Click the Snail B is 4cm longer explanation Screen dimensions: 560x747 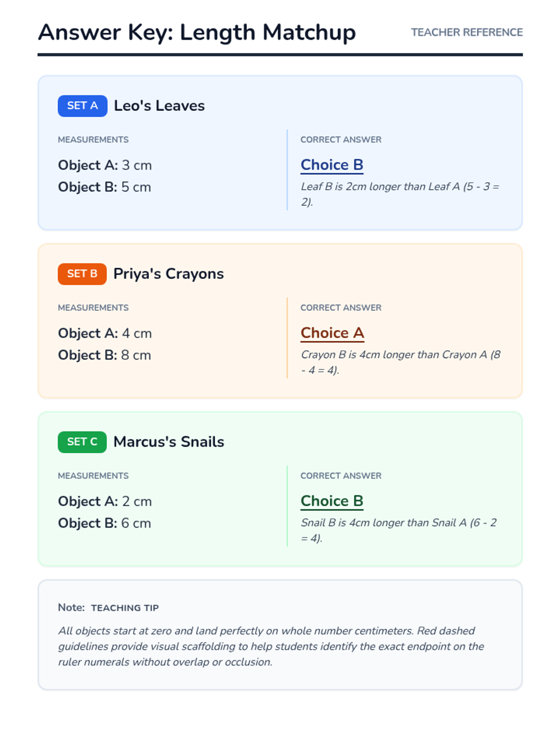tap(399, 530)
